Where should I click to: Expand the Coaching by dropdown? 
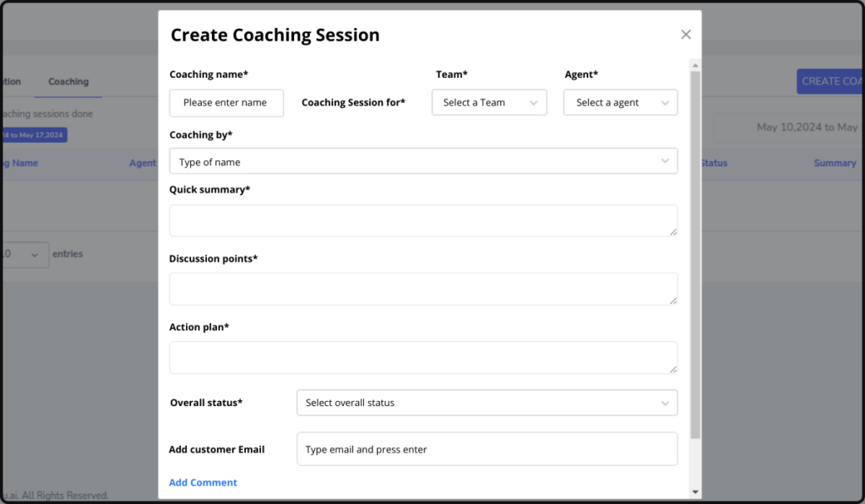[x=423, y=161]
